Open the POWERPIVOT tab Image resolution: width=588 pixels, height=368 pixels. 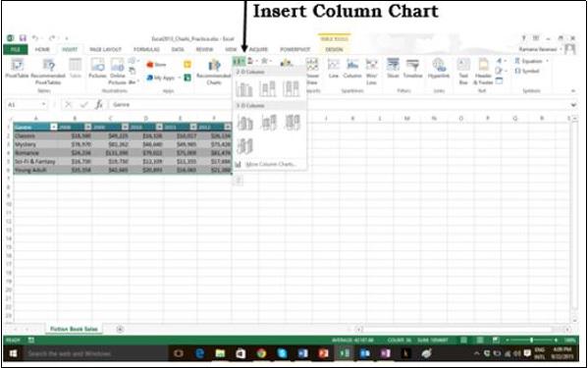tap(295, 49)
